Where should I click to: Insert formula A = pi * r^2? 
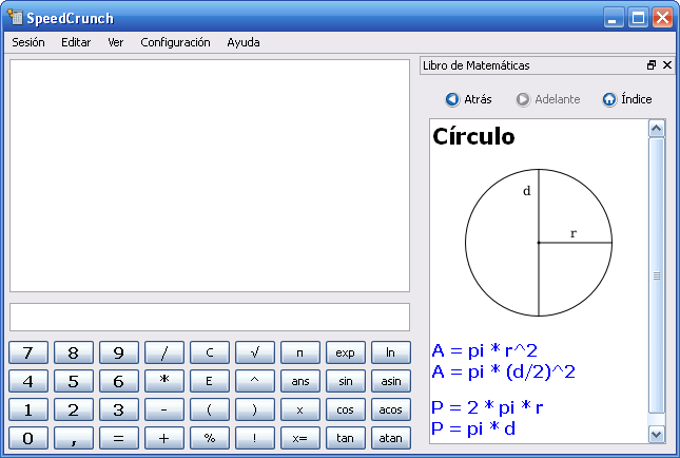click(484, 350)
